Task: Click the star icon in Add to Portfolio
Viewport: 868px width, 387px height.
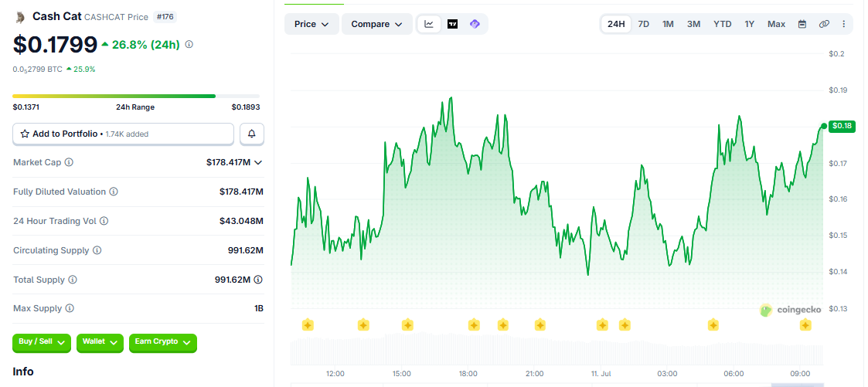Action: coord(25,134)
